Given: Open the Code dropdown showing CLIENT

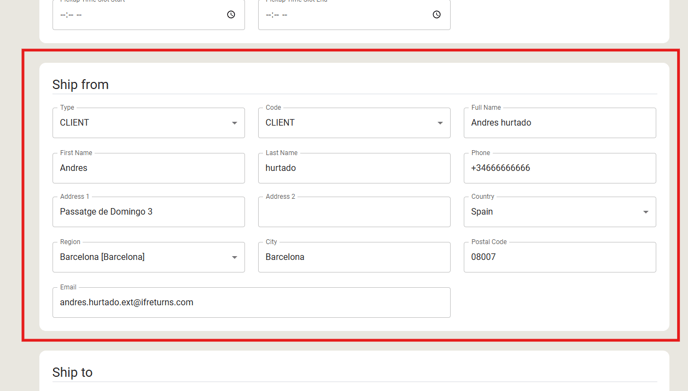Looking at the screenshot, I should 354,123.
